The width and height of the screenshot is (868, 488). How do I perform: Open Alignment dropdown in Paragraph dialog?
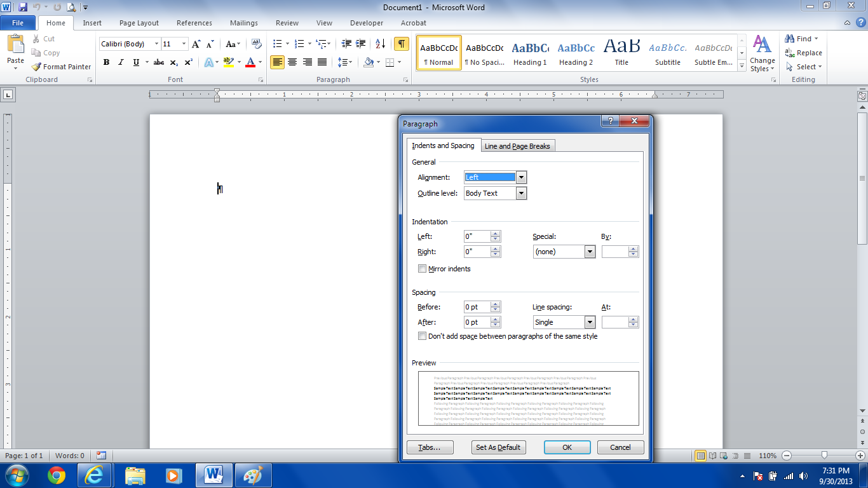(522, 177)
